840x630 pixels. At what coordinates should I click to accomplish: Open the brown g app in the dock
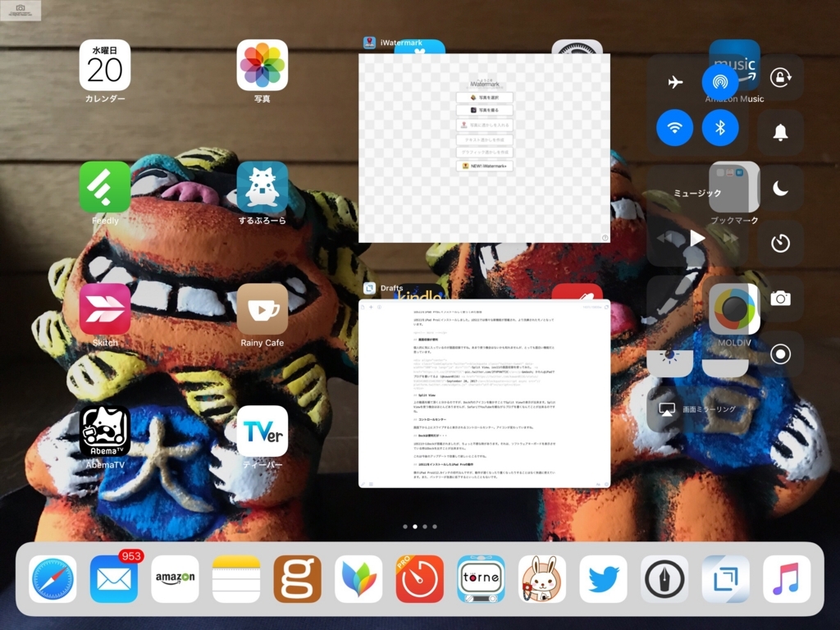coord(297,579)
